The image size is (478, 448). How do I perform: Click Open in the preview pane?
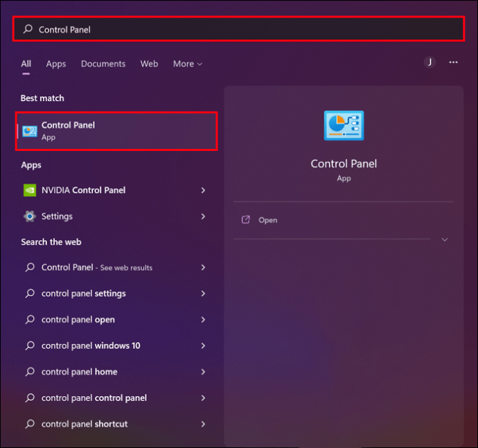268,220
